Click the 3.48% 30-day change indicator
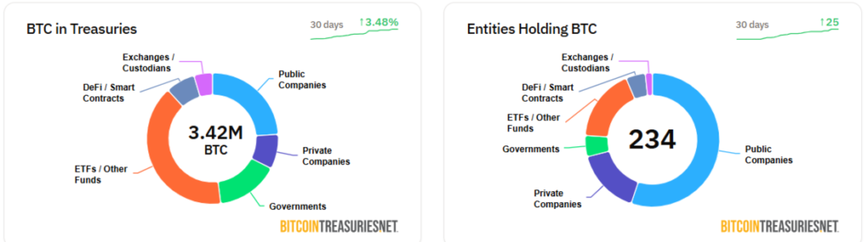Image resolution: width=868 pixels, height=242 pixels. click(379, 22)
